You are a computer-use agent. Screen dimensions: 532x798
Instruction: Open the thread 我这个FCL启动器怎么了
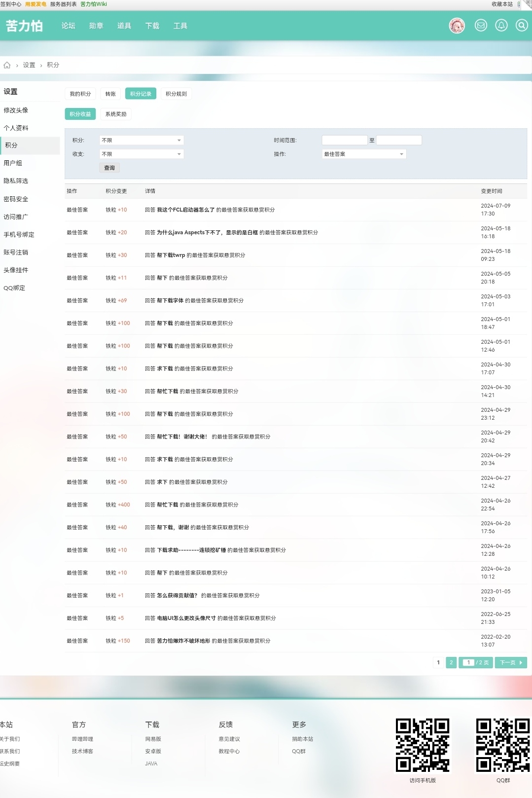(x=185, y=210)
